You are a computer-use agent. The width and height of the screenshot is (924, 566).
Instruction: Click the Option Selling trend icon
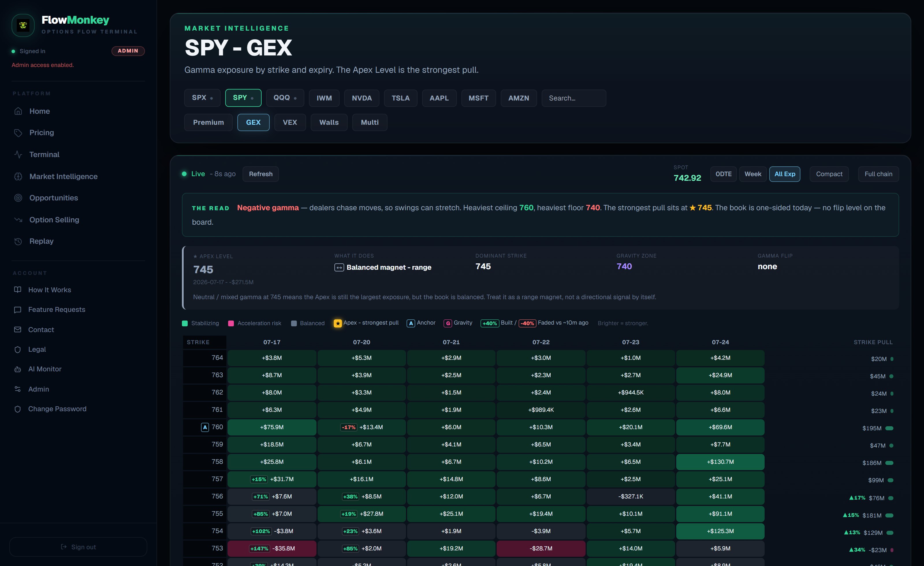click(18, 220)
